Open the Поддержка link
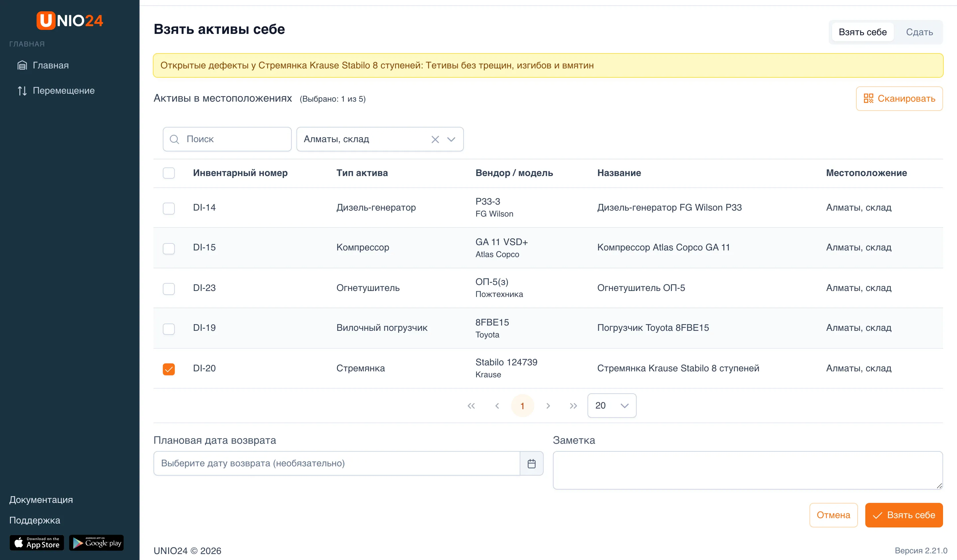 coord(35,520)
